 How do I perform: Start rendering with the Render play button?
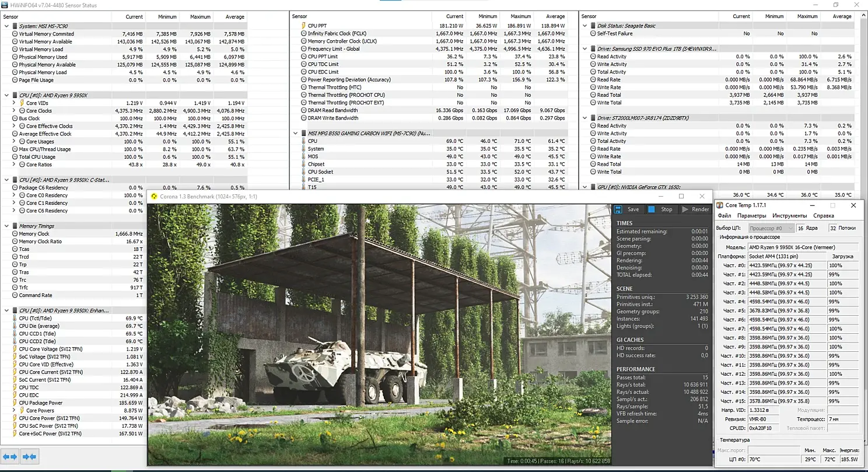pos(695,209)
